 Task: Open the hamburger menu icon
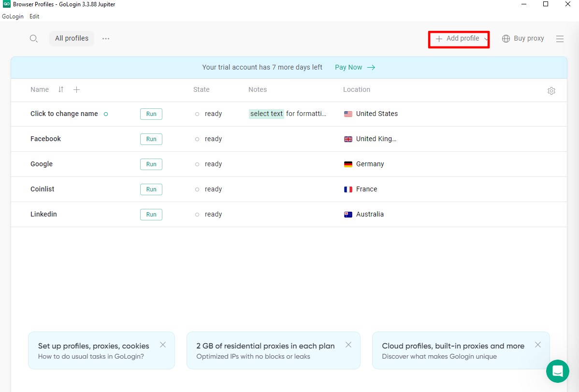(x=560, y=39)
